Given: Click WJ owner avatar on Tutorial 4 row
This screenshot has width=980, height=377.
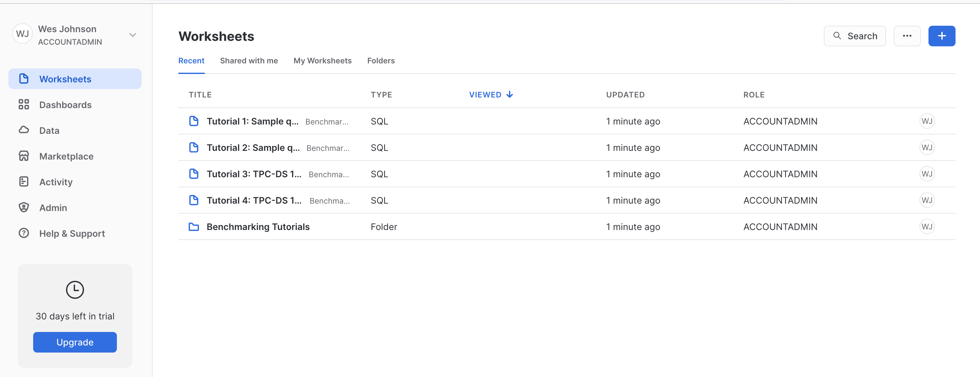Looking at the screenshot, I should coord(927,200).
